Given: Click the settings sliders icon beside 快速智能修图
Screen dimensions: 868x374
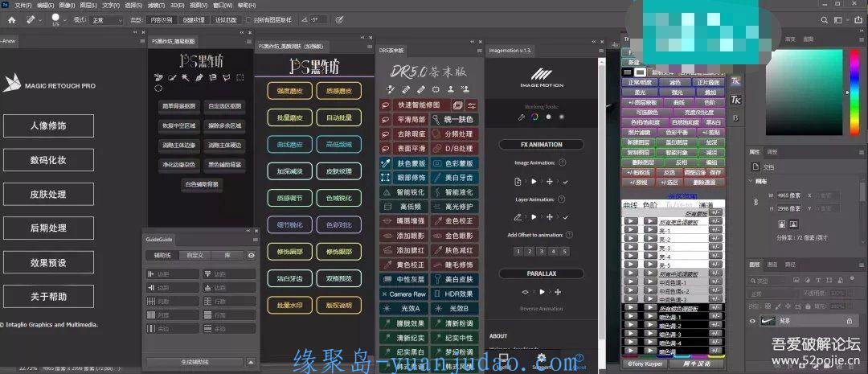Looking at the screenshot, I should (471, 105).
